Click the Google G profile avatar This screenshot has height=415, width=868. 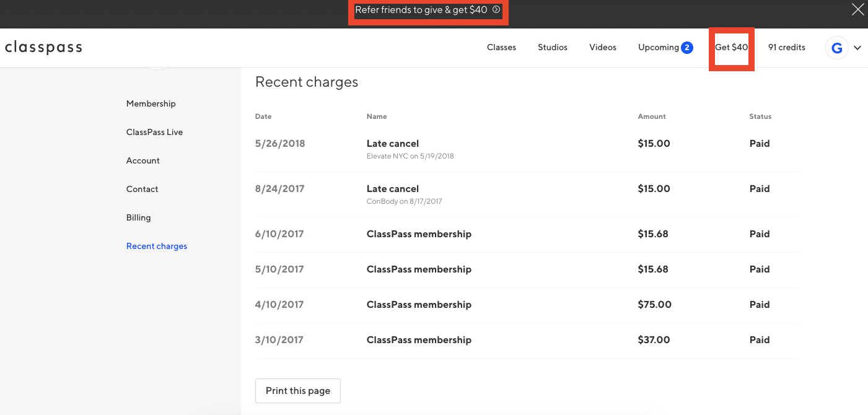pyautogui.click(x=836, y=48)
